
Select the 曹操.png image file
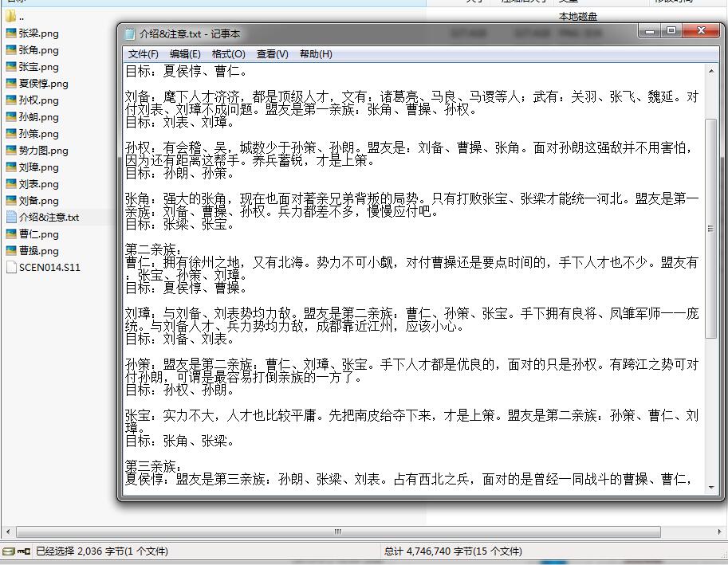coord(38,251)
